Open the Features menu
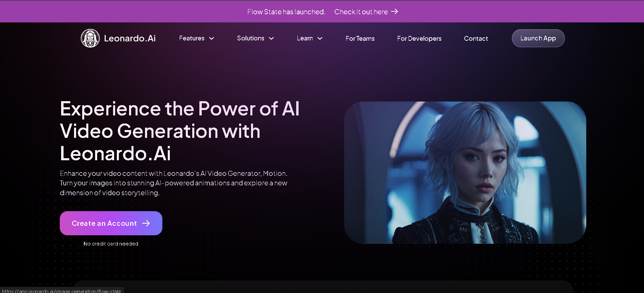The height and width of the screenshot is (293, 644). click(192, 38)
